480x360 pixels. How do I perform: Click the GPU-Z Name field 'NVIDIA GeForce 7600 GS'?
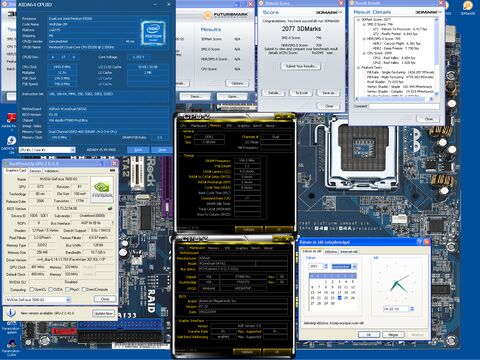point(58,179)
